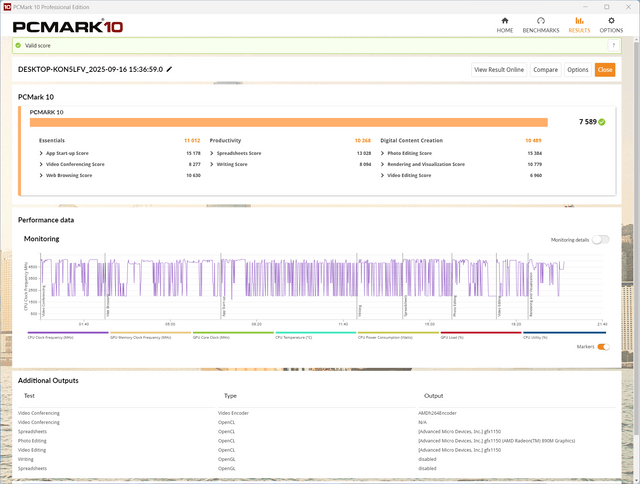Click the Digital Content Creation heading

411,140
